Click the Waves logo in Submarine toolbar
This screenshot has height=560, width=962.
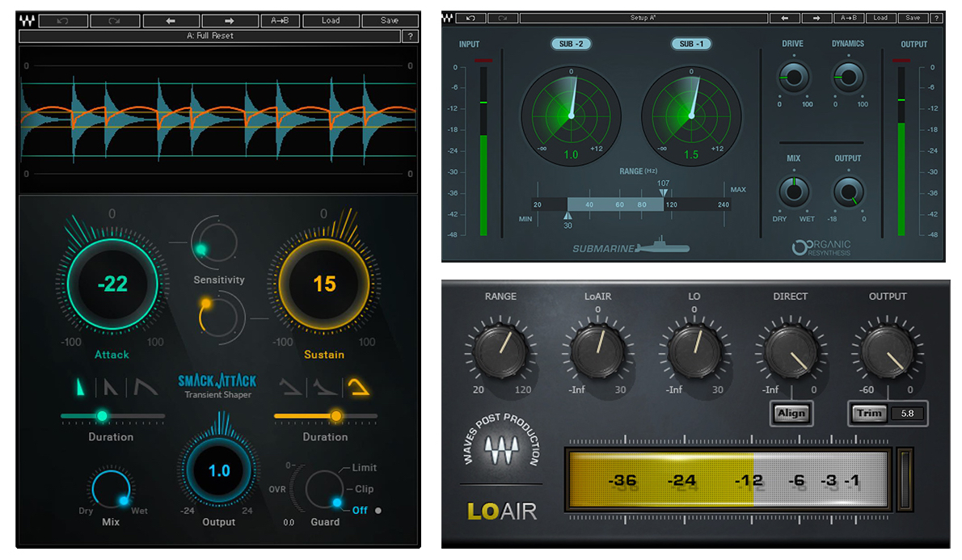click(448, 18)
